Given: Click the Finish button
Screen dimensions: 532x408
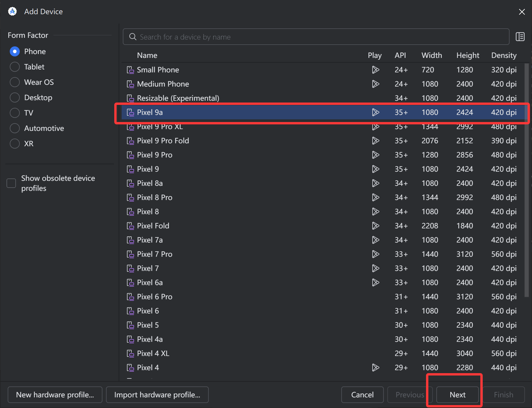Looking at the screenshot, I should (503, 395).
